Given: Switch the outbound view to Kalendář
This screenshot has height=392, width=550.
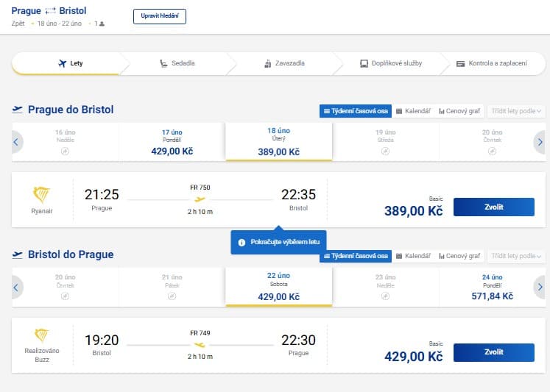Looking at the screenshot, I should [x=413, y=111].
